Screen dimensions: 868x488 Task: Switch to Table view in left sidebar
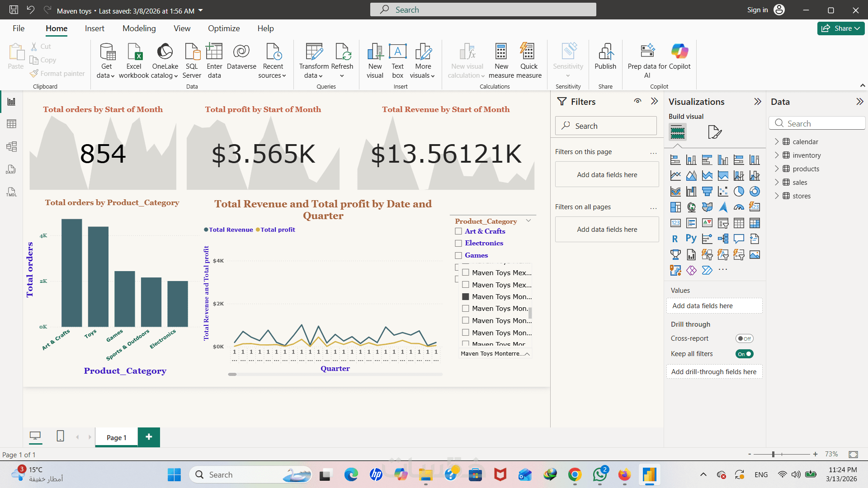(11, 124)
